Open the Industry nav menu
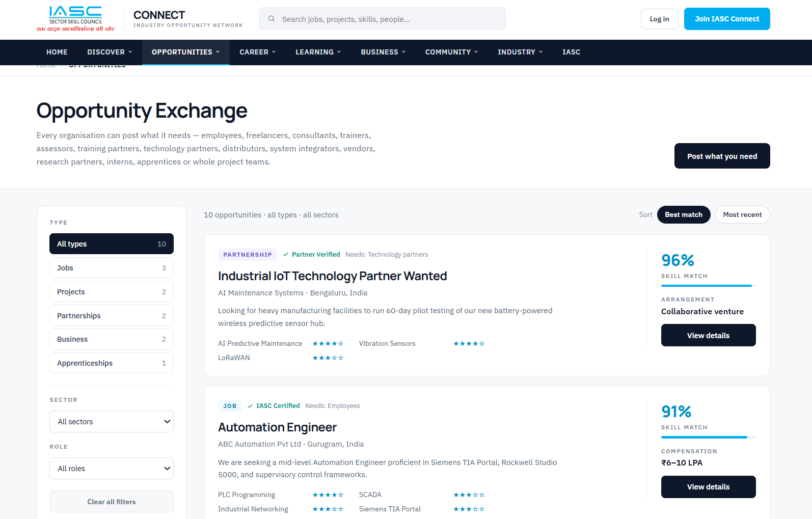This screenshot has width=812, height=519. tap(520, 52)
